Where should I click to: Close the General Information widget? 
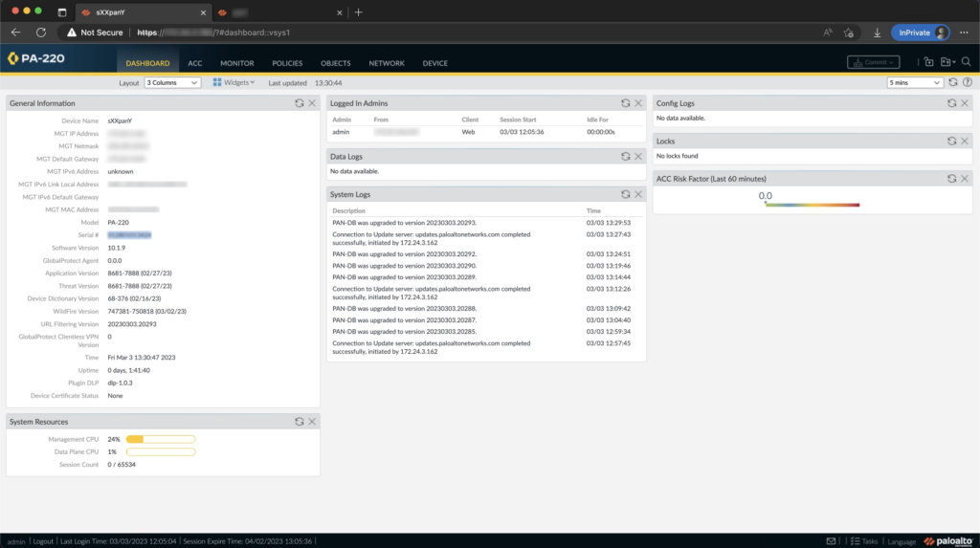(312, 103)
